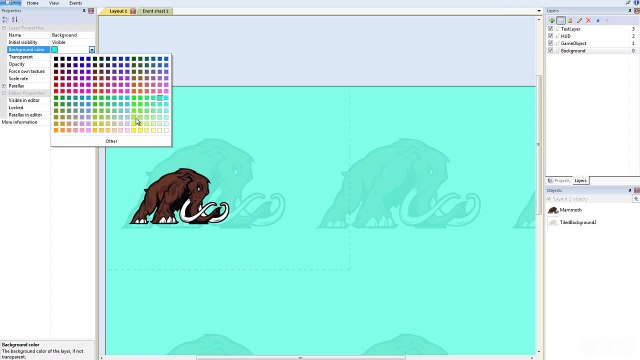Delete the selected layer with red X

[x=588, y=20]
